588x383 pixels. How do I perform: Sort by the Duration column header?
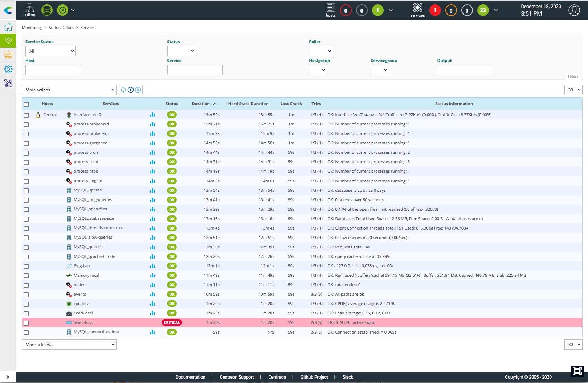point(201,104)
